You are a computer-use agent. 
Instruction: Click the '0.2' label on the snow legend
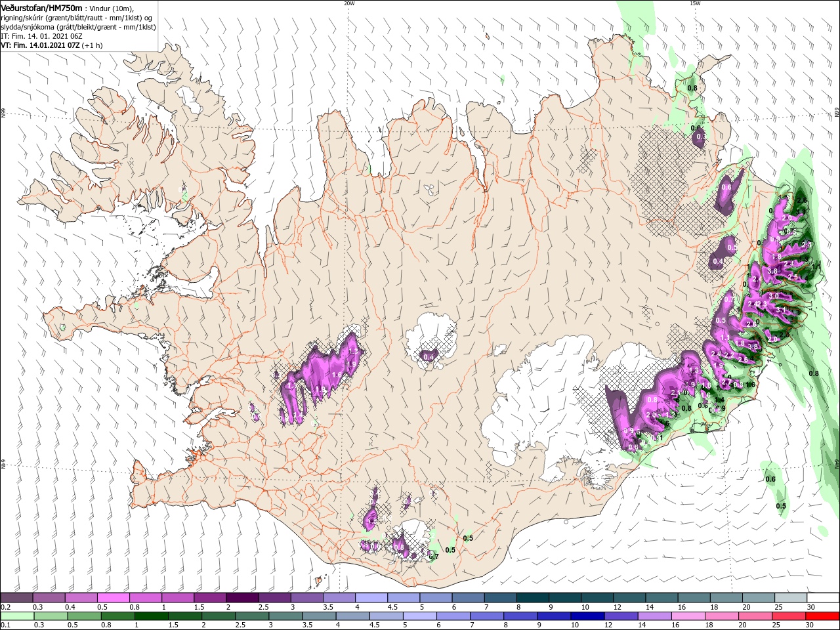point(5,608)
